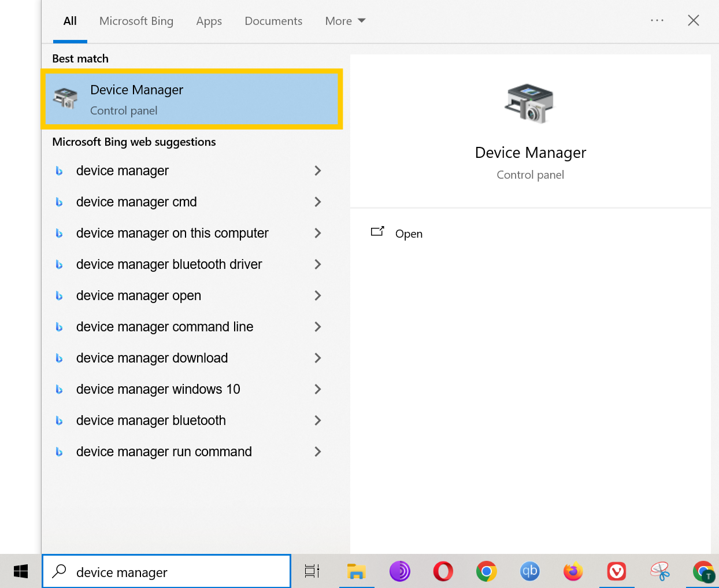
Task: Close the search panel
Action: [x=694, y=20]
